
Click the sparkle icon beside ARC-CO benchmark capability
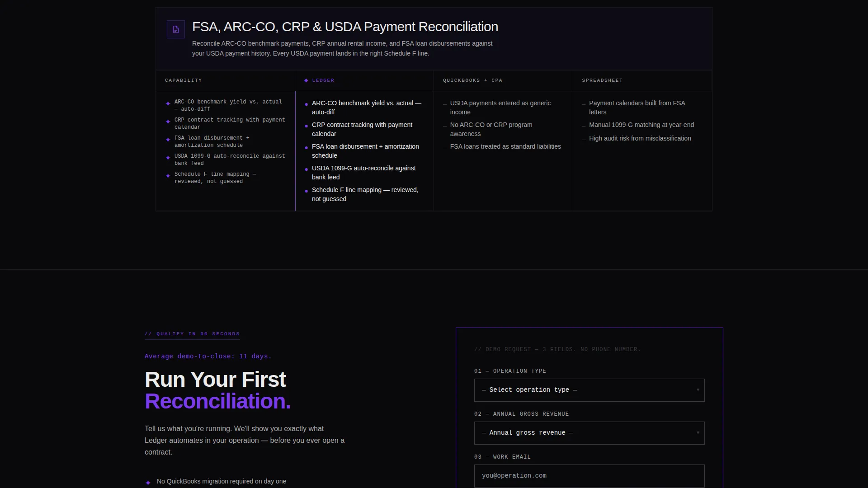(168, 103)
